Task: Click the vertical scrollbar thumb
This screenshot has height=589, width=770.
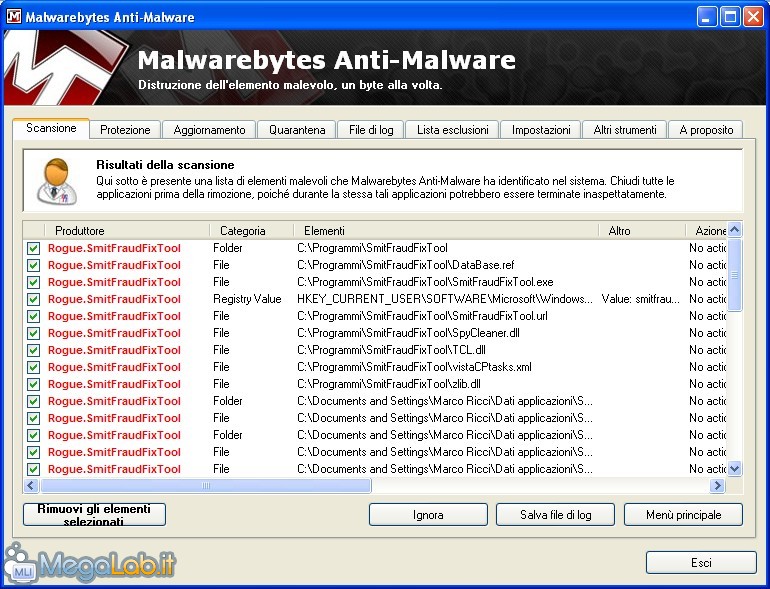Action: pyautogui.click(x=735, y=275)
